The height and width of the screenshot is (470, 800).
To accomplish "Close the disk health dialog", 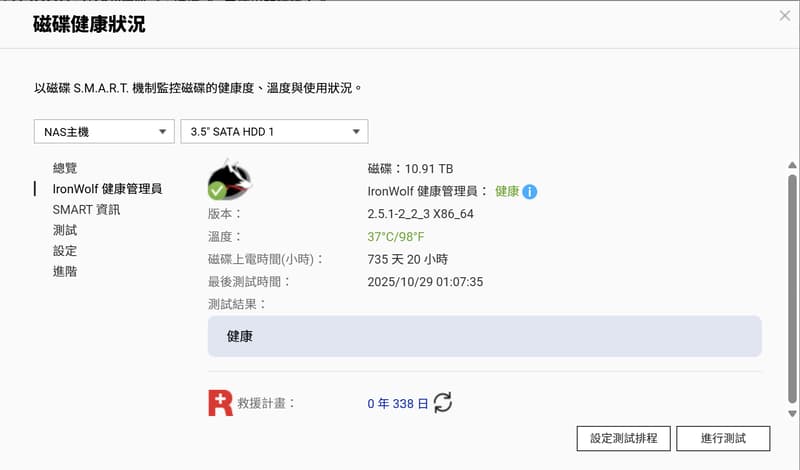I will (785, 15).
